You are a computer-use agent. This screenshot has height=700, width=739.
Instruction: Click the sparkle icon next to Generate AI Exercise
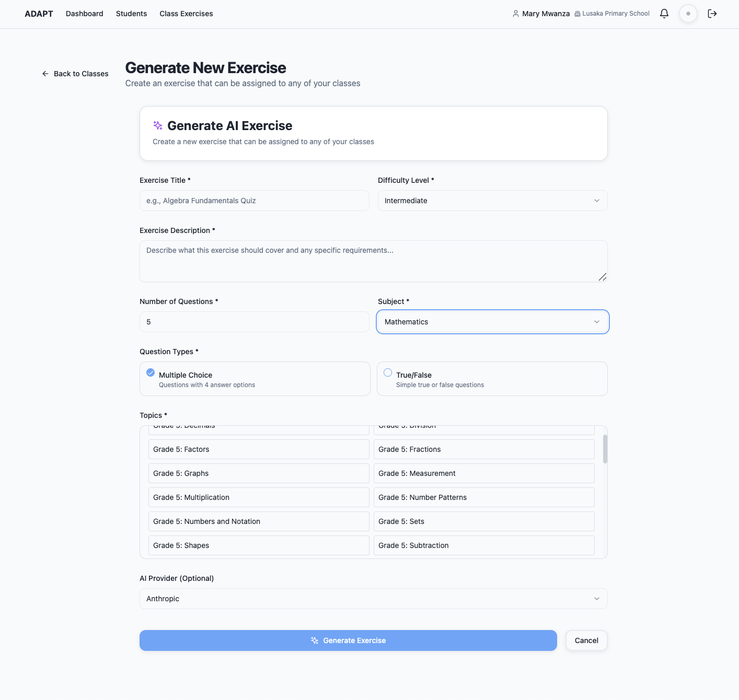click(x=158, y=125)
